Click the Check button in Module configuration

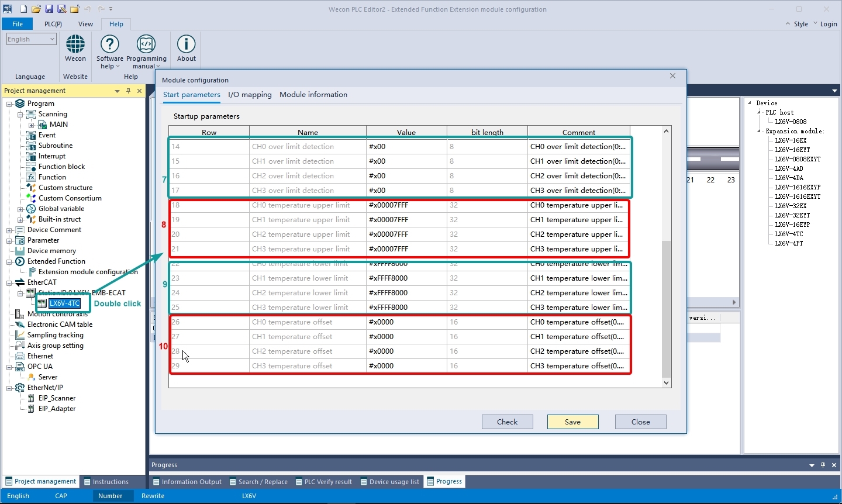pyautogui.click(x=508, y=422)
